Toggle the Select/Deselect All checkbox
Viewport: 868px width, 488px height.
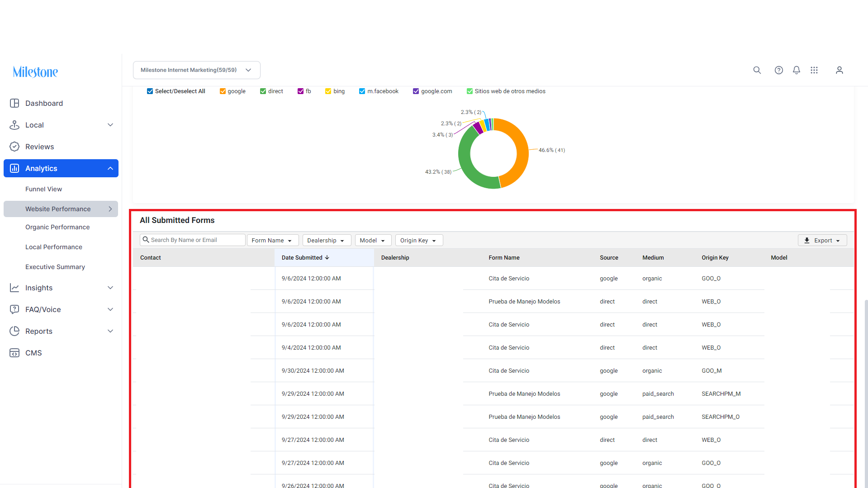click(150, 91)
